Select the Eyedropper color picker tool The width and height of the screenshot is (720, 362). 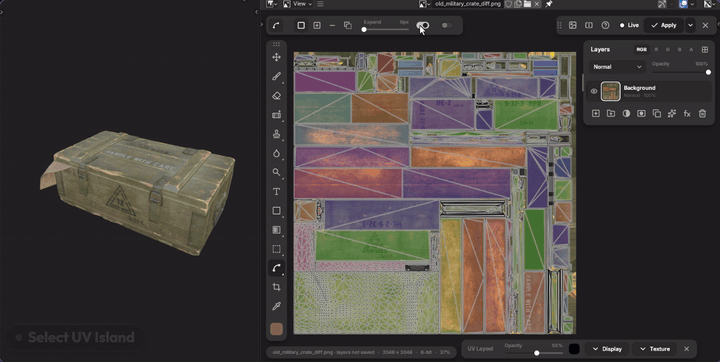pyautogui.click(x=276, y=306)
